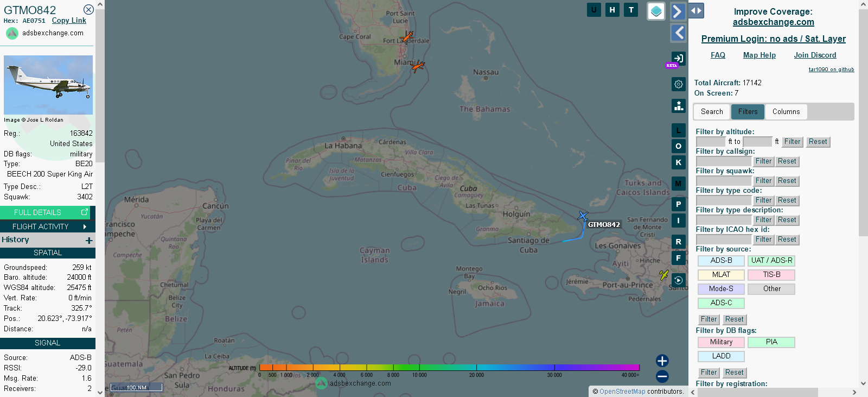Toggle sidebar width with double-arrow button

click(x=696, y=10)
